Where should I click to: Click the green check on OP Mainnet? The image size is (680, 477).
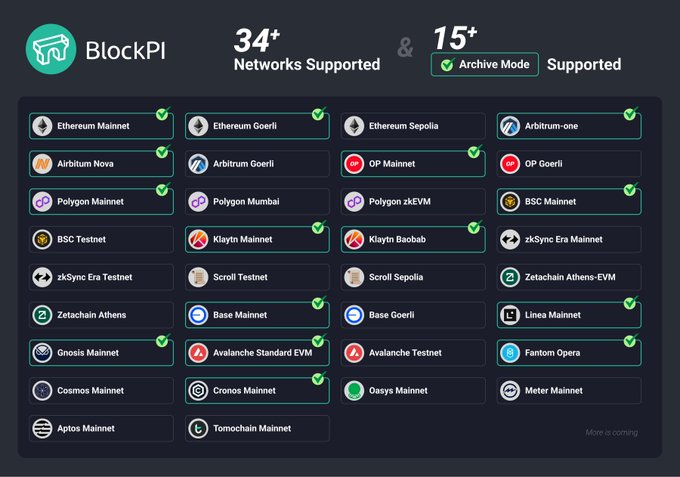(475, 151)
